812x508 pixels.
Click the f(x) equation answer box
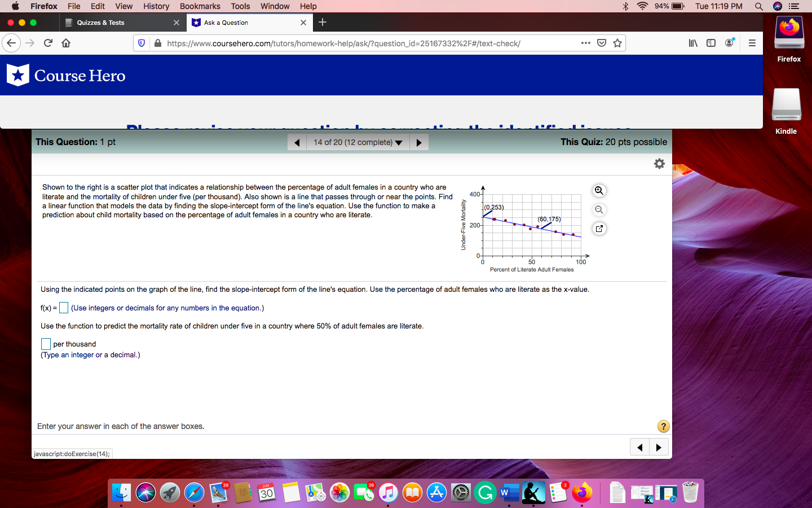coord(64,308)
